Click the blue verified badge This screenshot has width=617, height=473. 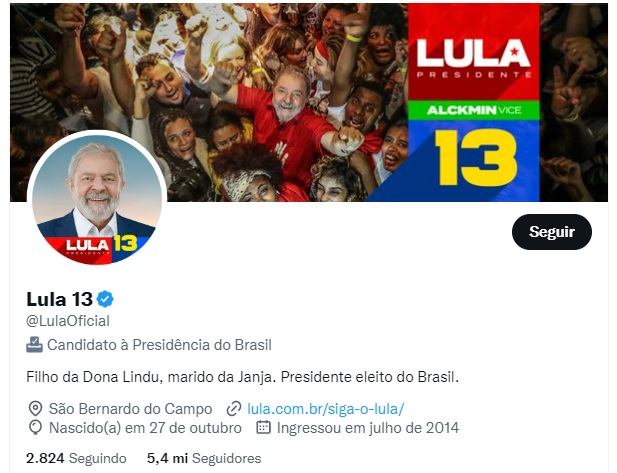point(105,299)
